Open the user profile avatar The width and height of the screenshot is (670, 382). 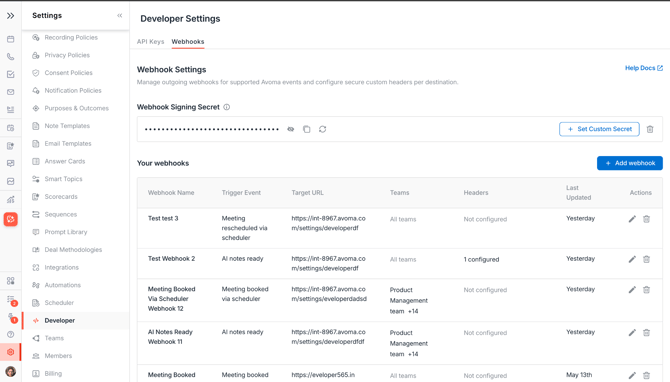[11, 371]
